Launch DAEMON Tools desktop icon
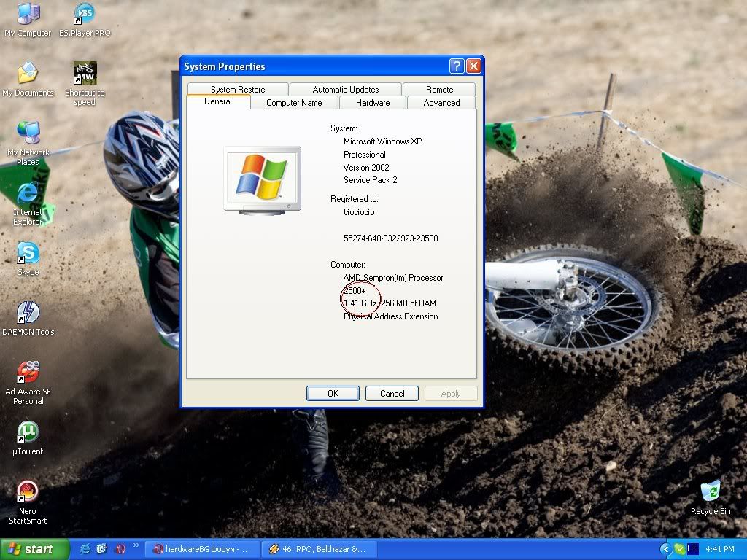Viewport: 747px width, 560px height. tap(28, 312)
